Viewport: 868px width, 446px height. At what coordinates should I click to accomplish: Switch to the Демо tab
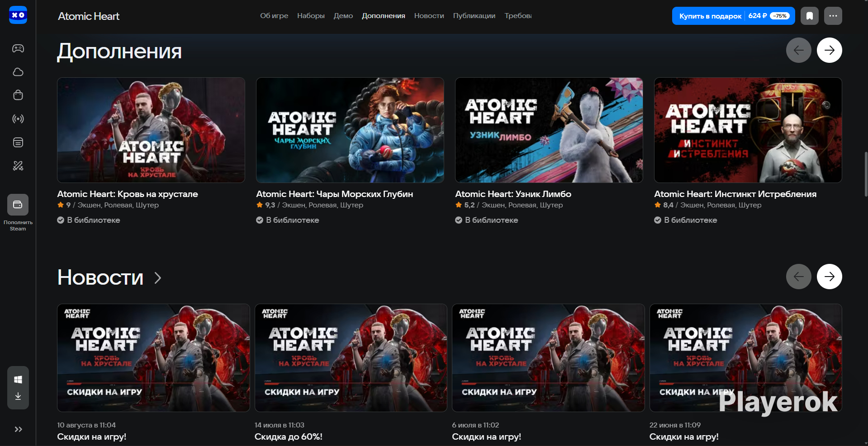[x=343, y=16]
